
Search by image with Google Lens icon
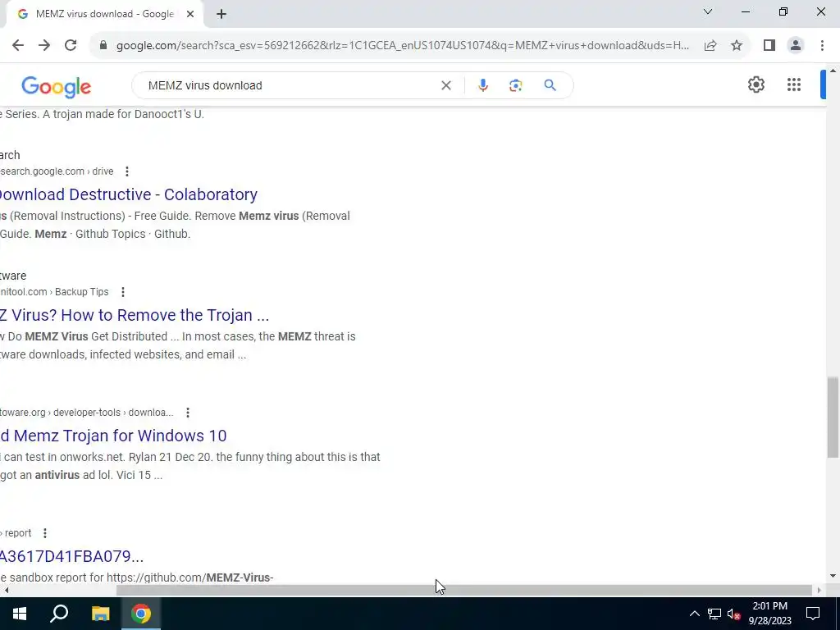(x=515, y=85)
